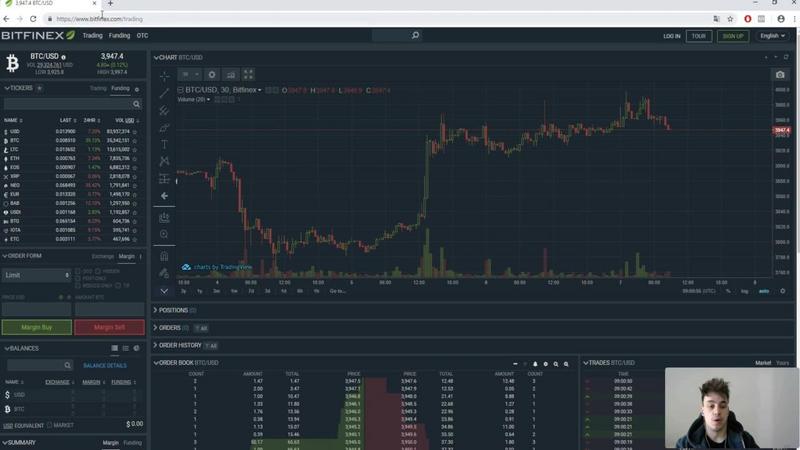Toggle log scale on chart
The image size is (800, 450).
click(x=744, y=291)
